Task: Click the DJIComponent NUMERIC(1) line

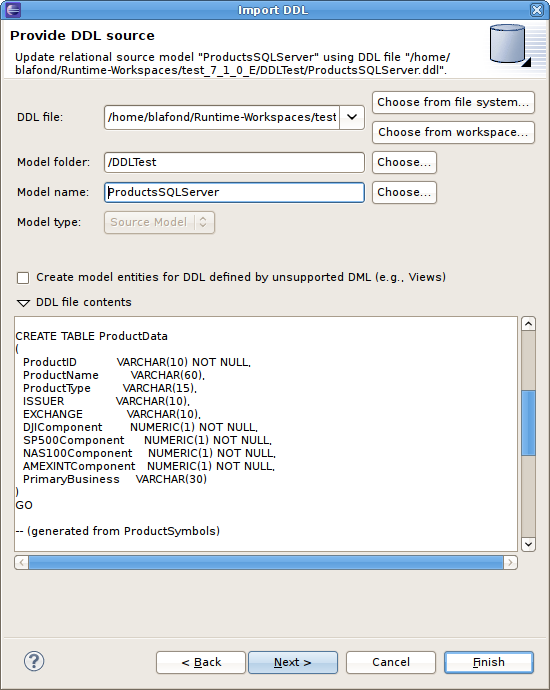Action: (x=140, y=427)
